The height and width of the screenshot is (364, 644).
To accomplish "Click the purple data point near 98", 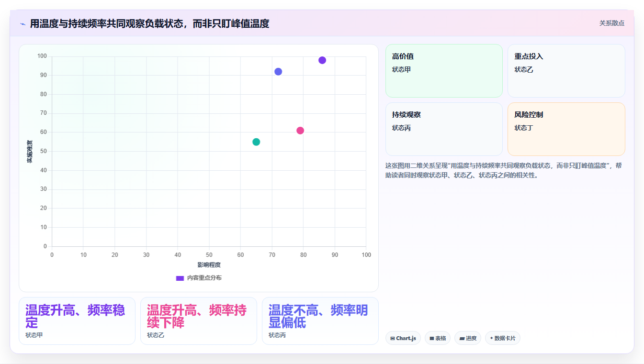I will click(322, 60).
